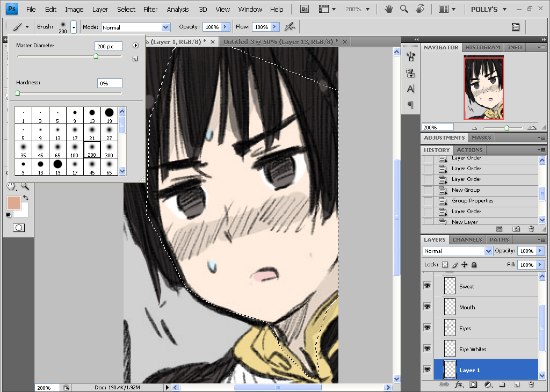550x392 pixels.
Task: Swap foreground and background colors
Action: coord(26,198)
